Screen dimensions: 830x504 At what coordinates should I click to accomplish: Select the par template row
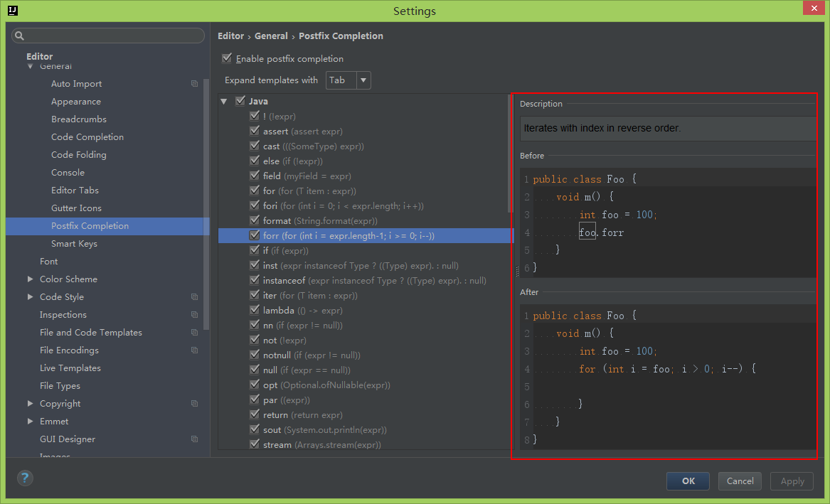(366, 400)
